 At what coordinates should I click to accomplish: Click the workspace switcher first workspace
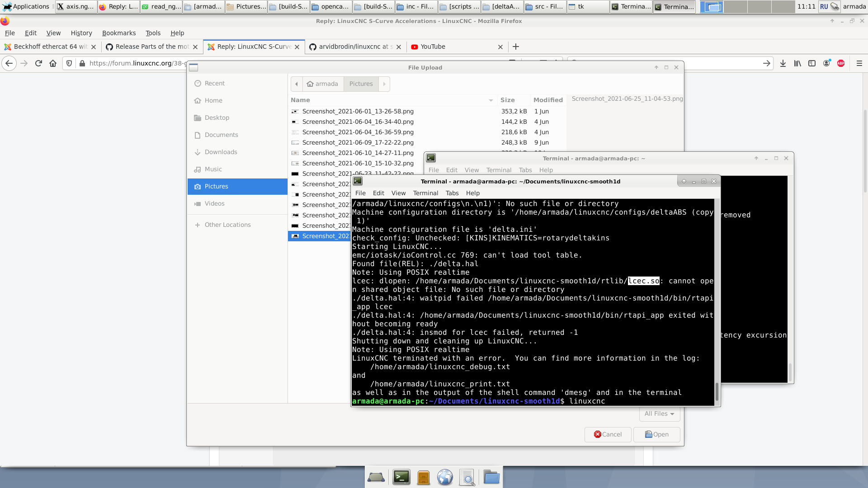712,7
